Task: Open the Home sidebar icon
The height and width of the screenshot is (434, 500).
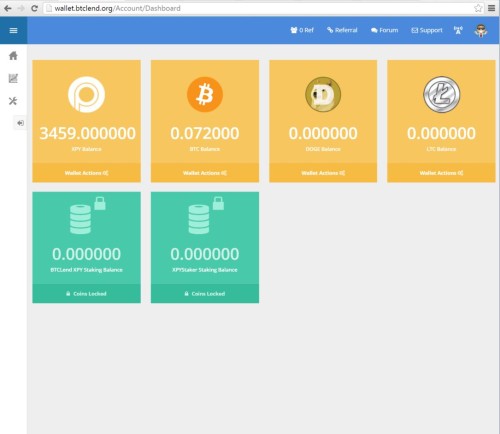Action: pyautogui.click(x=13, y=55)
